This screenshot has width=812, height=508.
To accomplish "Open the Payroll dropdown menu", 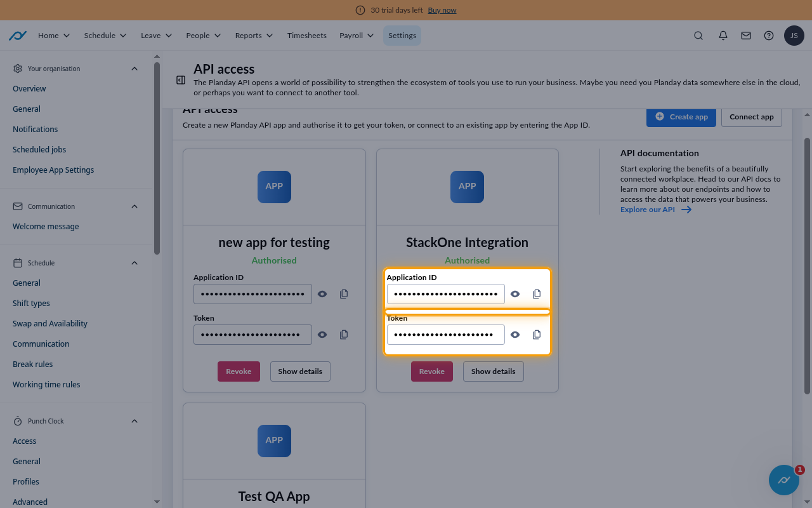I will pyautogui.click(x=357, y=36).
